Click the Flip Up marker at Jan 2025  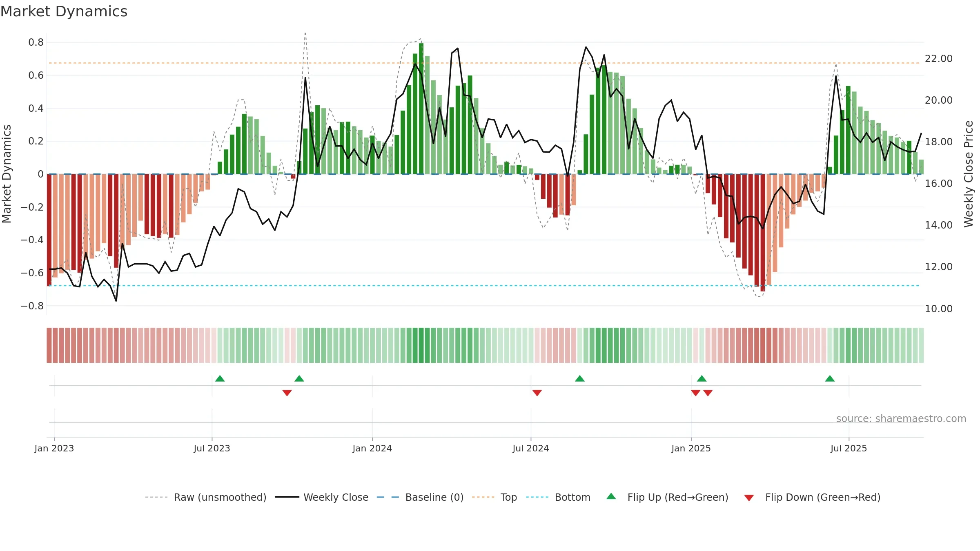(x=702, y=378)
